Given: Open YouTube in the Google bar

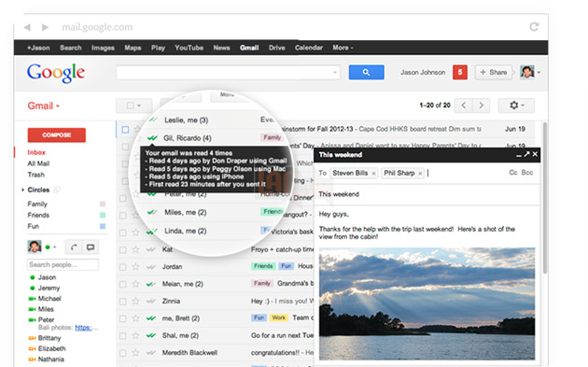Looking at the screenshot, I should [189, 48].
